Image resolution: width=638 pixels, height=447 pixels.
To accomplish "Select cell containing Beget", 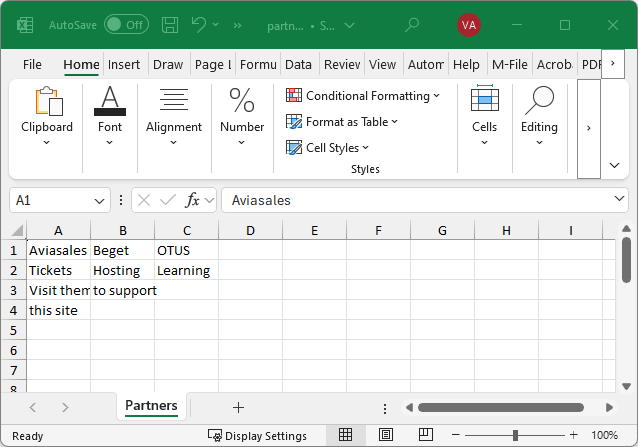I will point(122,250).
